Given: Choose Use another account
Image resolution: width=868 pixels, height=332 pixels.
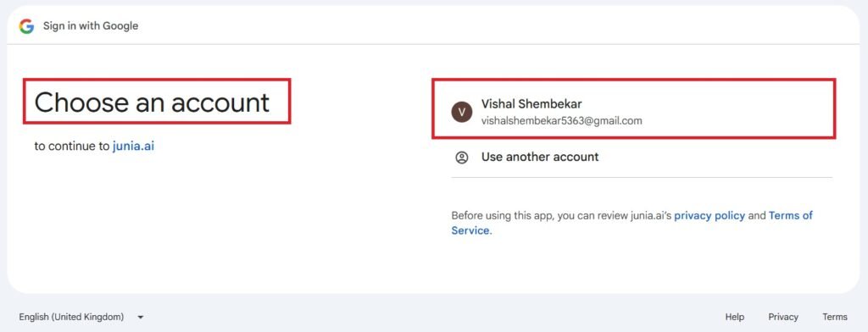Looking at the screenshot, I should click(642, 158).
